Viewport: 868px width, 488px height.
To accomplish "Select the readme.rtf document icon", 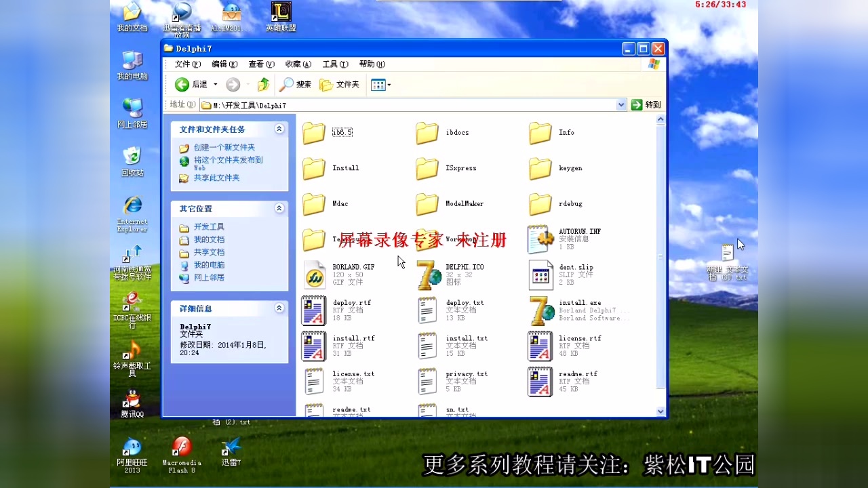I will tap(540, 382).
